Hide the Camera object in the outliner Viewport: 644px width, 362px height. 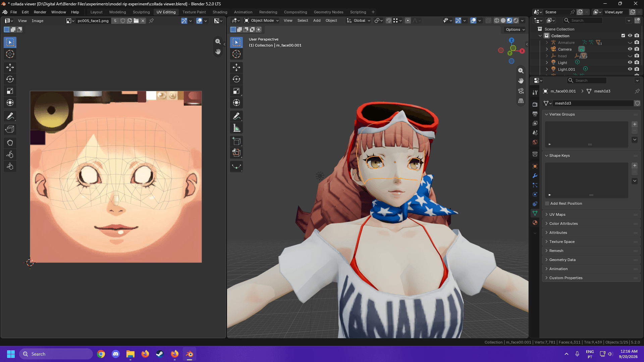coord(630,49)
